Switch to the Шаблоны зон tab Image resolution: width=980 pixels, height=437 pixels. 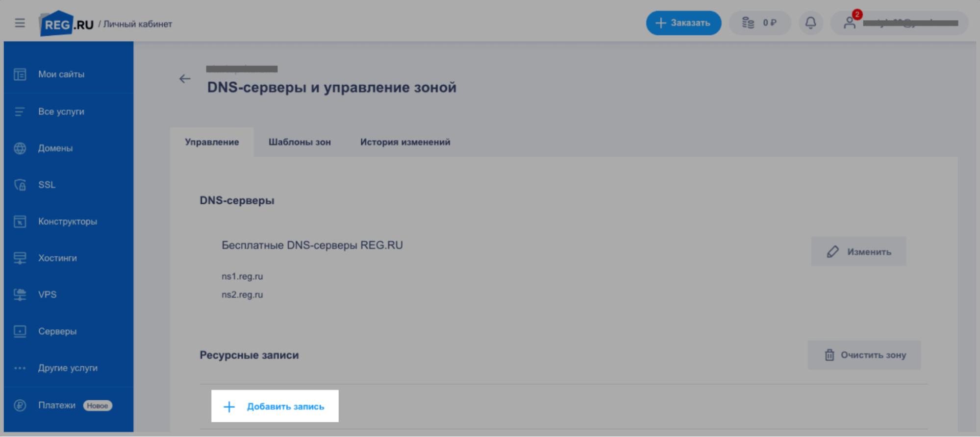pyautogui.click(x=300, y=142)
